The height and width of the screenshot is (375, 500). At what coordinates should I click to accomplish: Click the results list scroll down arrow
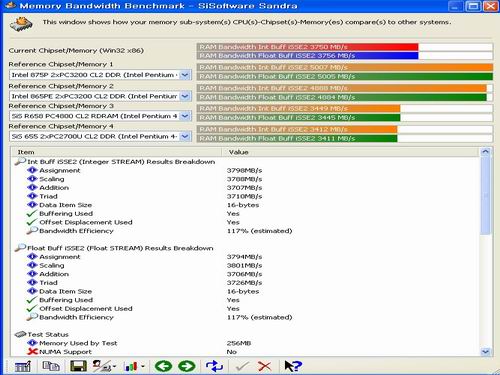coord(485,351)
